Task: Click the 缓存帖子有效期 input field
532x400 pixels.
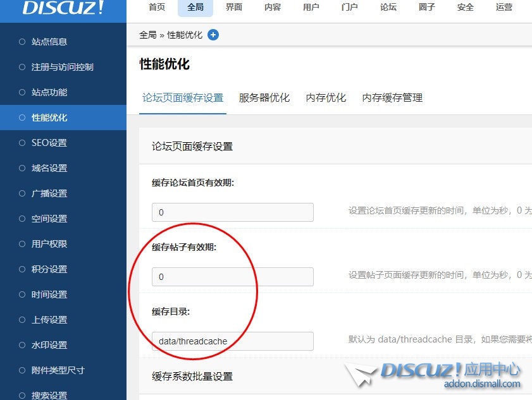Action: (232, 277)
